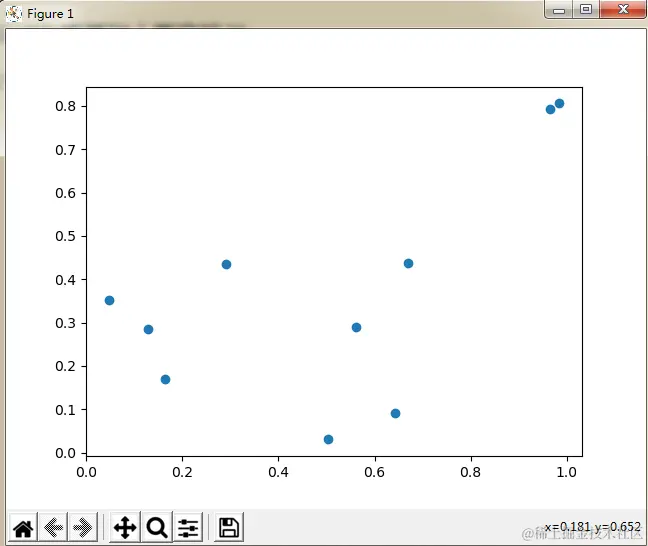Click the x-axis tick label 0.6
The image size is (648, 546).
(x=375, y=472)
